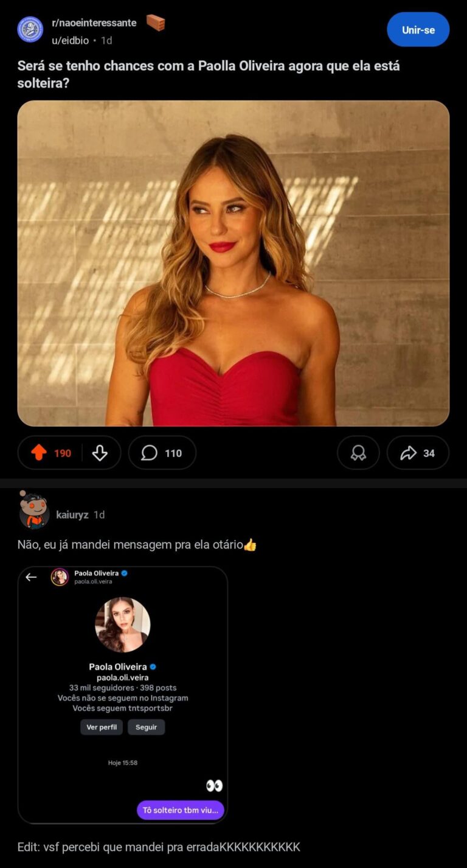The height and width of the screenshot is (868, 467).
Task: Open the post title text
Action: (208, 74)
